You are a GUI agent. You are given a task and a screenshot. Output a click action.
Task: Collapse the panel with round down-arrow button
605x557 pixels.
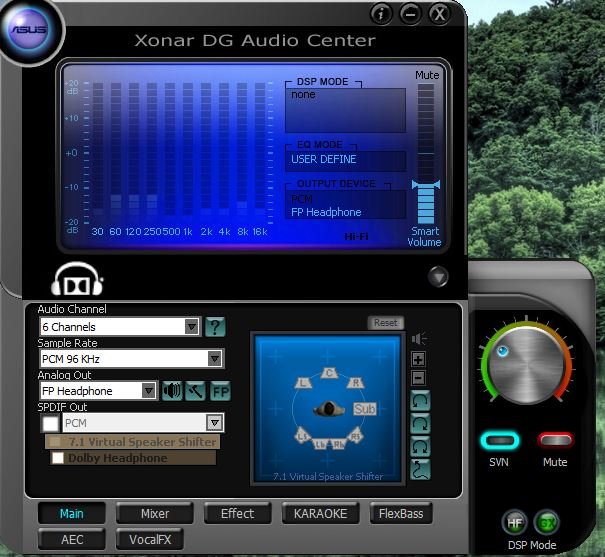(x=438, y=276)
